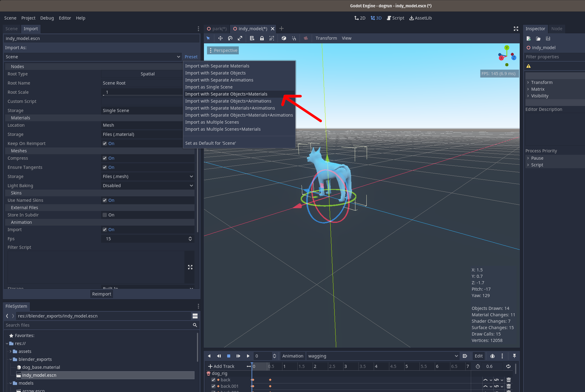Pin the AnimationPlayer with the pin icon

[x=514, y=356]
